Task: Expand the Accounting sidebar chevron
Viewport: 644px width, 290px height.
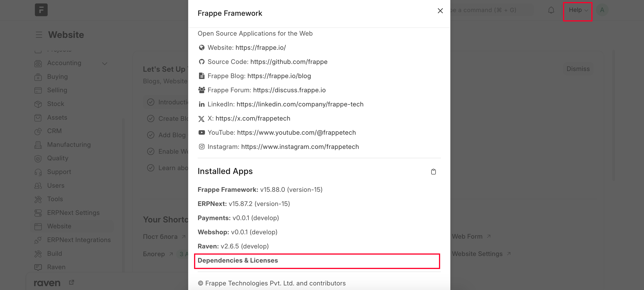Action: [105, 63]
